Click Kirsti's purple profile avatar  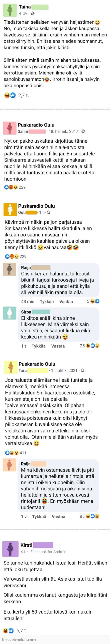(x=10, y=549)
